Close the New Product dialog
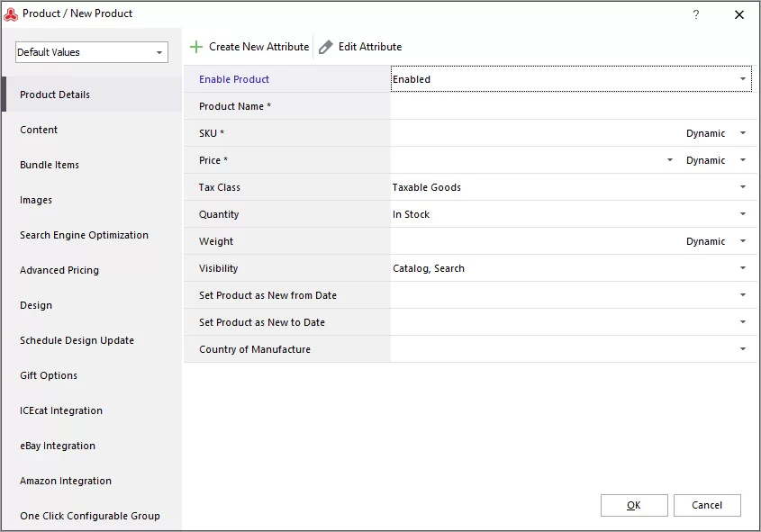761x532 pixels. tap(739, 14)
